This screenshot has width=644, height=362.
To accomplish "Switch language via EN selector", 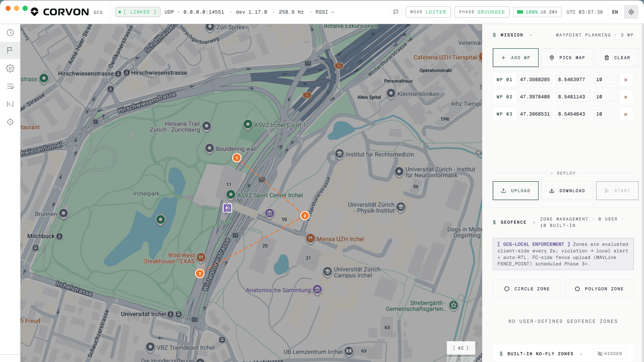I will (x=615, y=12).
